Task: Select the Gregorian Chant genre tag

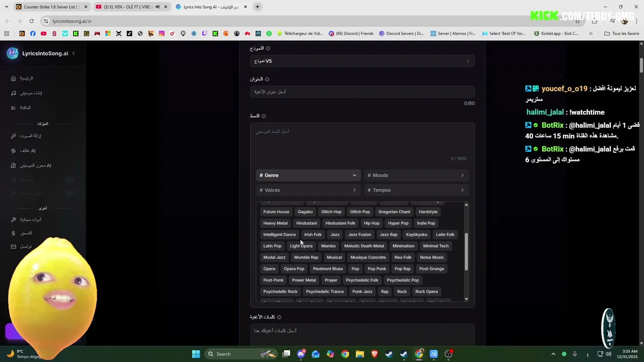Action: [x=394, y=212]
